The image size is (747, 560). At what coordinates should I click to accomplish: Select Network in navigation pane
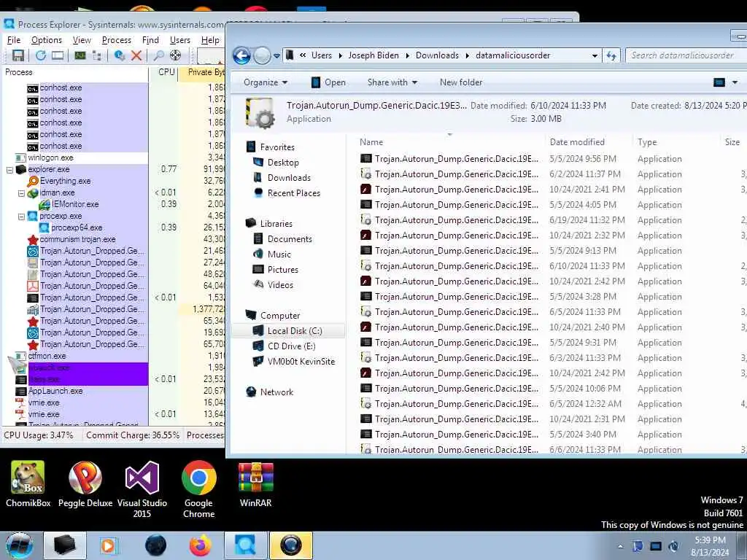(x=276, y=392)
